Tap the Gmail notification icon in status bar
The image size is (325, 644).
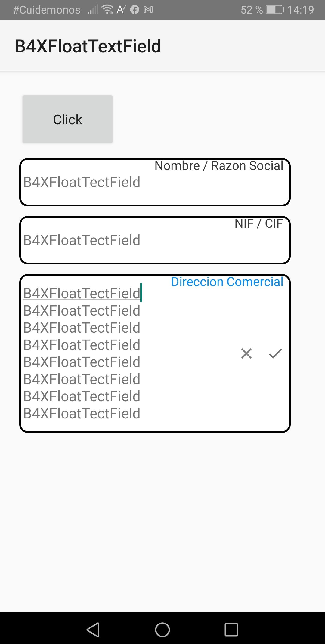pyautogui.click(x=148, y=10)
